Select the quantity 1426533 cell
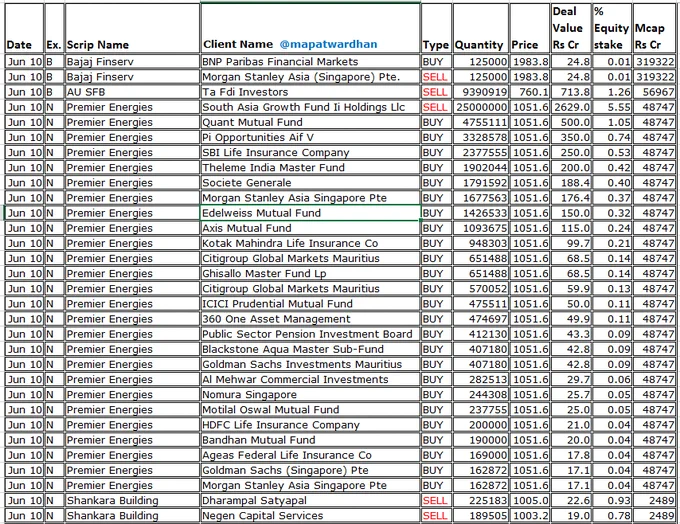 click(481, 213)
